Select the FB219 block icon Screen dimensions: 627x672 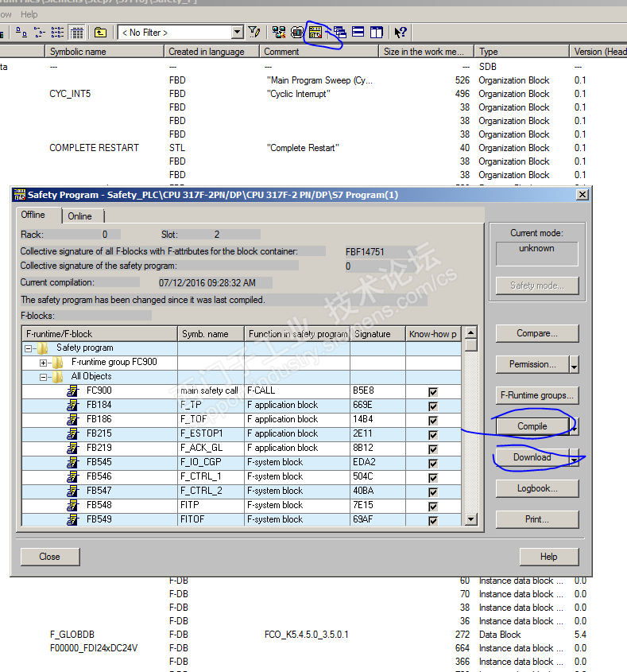(73, 448)
